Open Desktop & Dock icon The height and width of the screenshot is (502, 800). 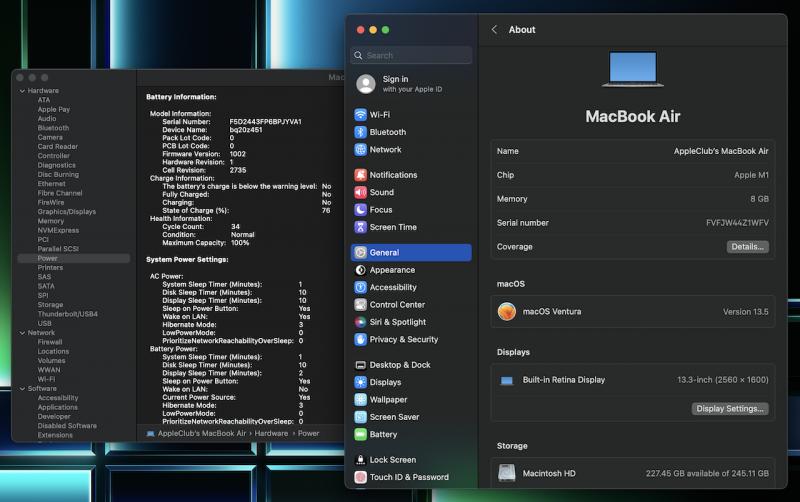coord(360,365)
